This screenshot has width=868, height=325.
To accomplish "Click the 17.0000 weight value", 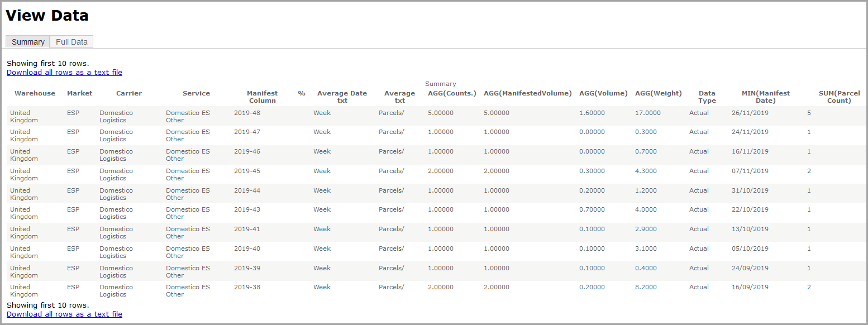I will click(x=648, y=113).
